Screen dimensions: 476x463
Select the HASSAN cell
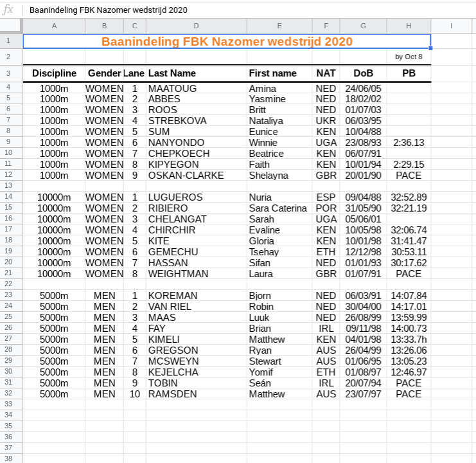click(x=197, y=263)
